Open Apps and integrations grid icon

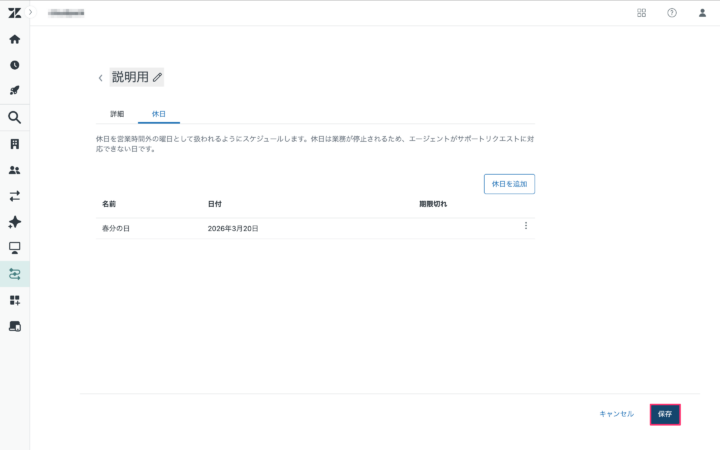15,300
